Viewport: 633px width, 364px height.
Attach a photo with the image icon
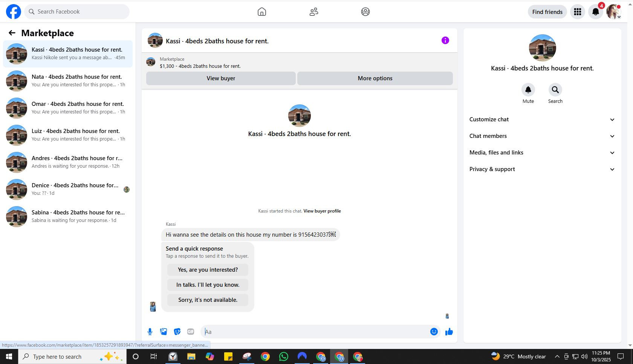[x=164, y=332]
